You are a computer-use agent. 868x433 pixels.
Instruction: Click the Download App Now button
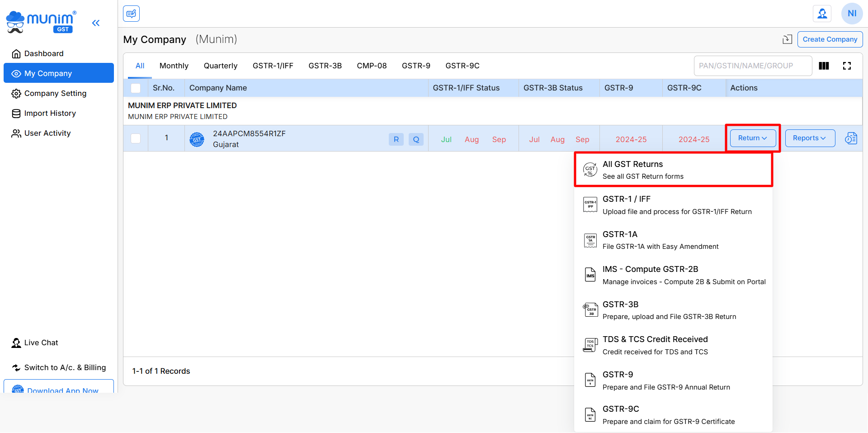click(59, 387)
